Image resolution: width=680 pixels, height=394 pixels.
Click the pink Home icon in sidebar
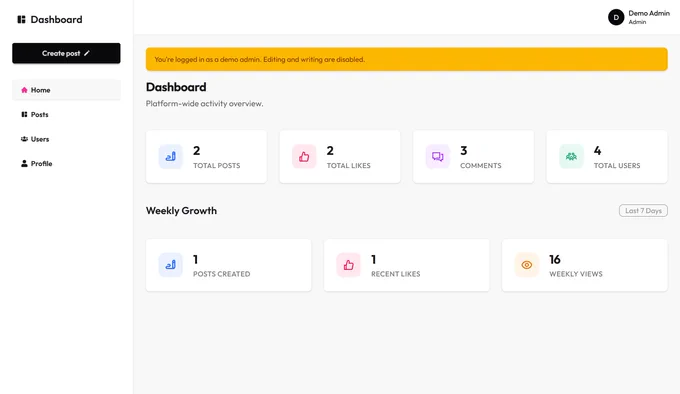[x=24, y=90]
